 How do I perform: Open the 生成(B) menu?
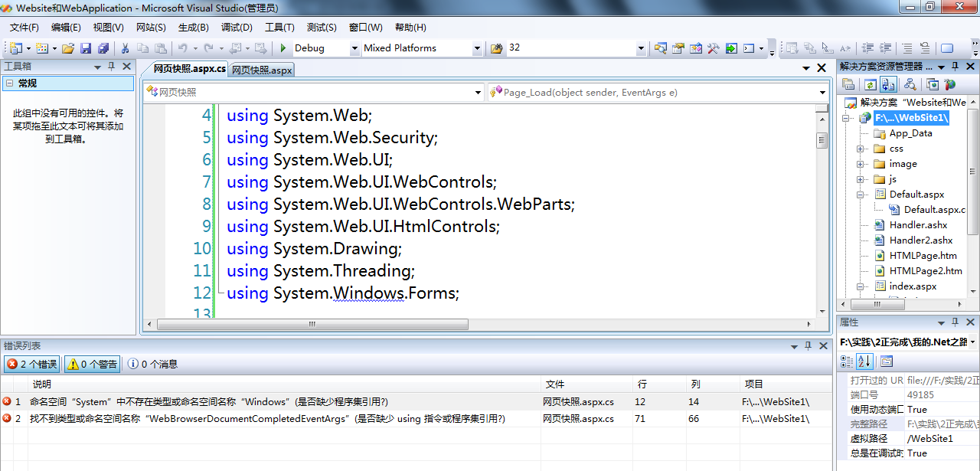pos(193,28)
